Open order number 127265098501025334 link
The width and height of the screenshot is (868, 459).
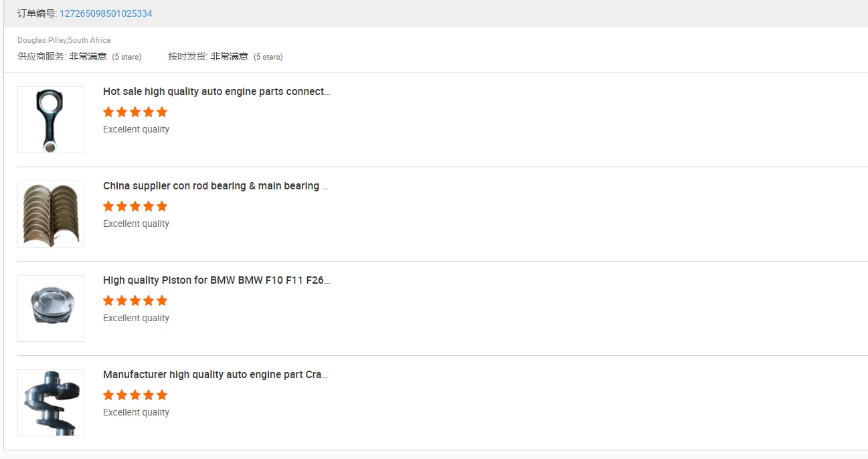106,13
